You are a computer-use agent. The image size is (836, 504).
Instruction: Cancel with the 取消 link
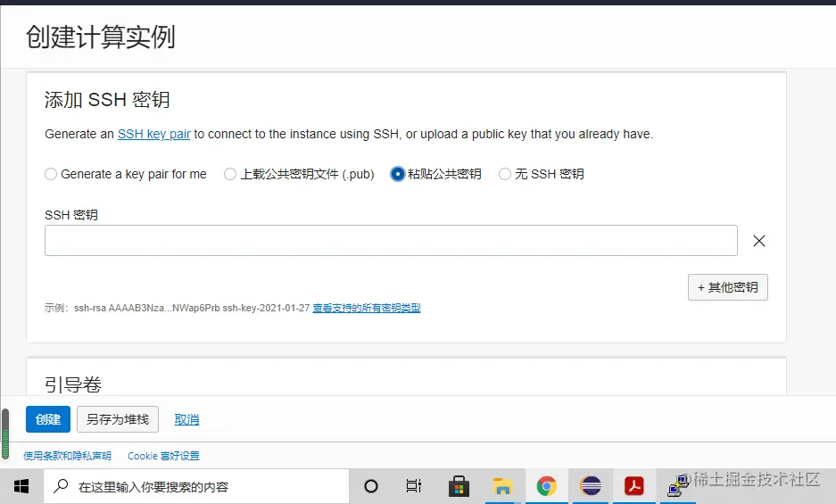[186, 420]
